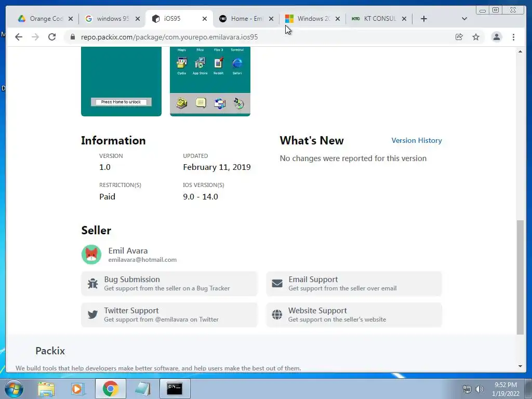Click emilavara@hotmail.com email text
This screenshot has width=532, height=399.
pos(142,260)
